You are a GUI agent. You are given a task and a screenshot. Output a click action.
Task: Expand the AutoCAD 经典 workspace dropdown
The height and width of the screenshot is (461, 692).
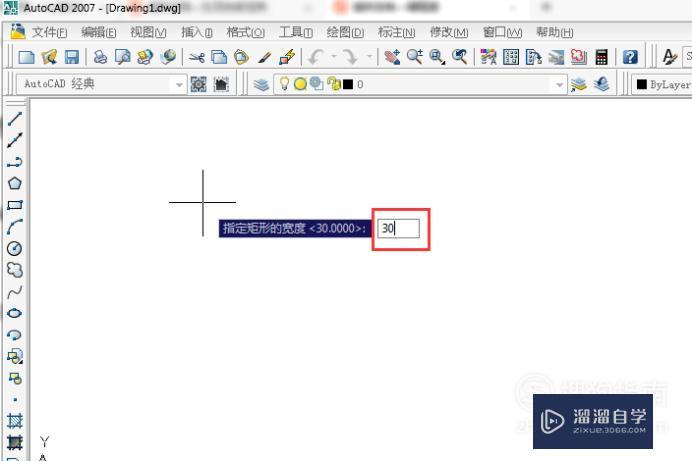click(x=179, y=85)
